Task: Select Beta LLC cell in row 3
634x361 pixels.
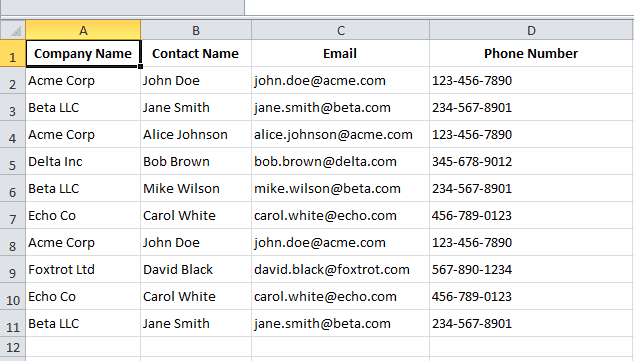Action: pos(83,108)
